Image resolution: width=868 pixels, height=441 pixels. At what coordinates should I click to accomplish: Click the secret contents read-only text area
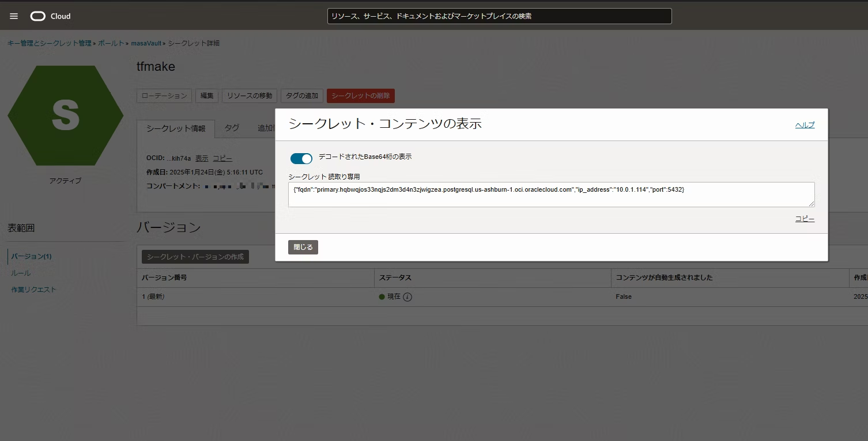pyautogui.click(x=551, y=195)
